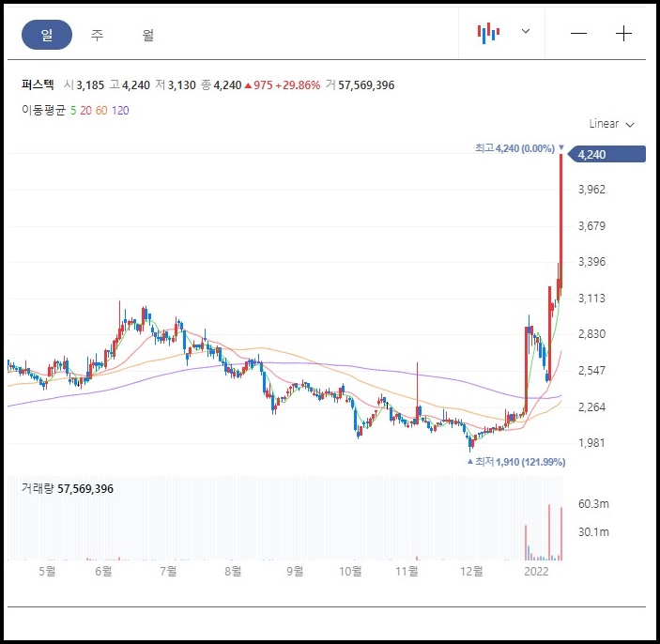Screen dimensions: 660x644
Task: Click the 60.3m volume axis label
Action: [x=593, y=504]
